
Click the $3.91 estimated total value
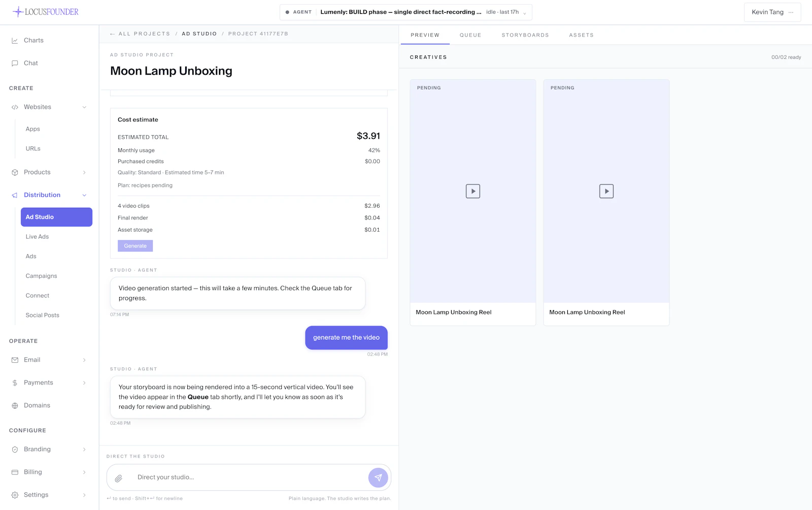tap(368, 136)
